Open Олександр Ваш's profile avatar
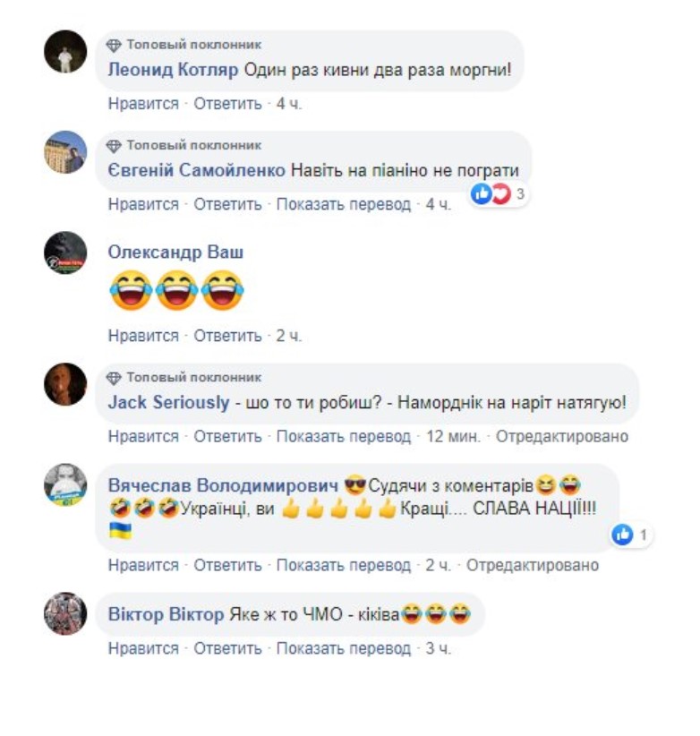 [x=65, y=252]
